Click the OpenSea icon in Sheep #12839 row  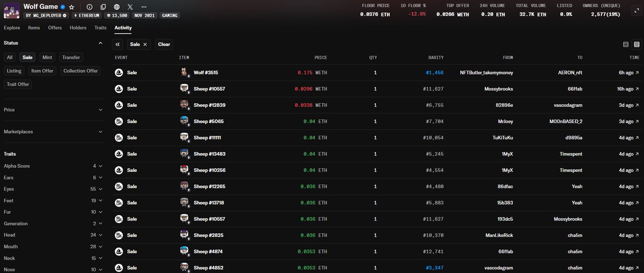coord(119,105)
